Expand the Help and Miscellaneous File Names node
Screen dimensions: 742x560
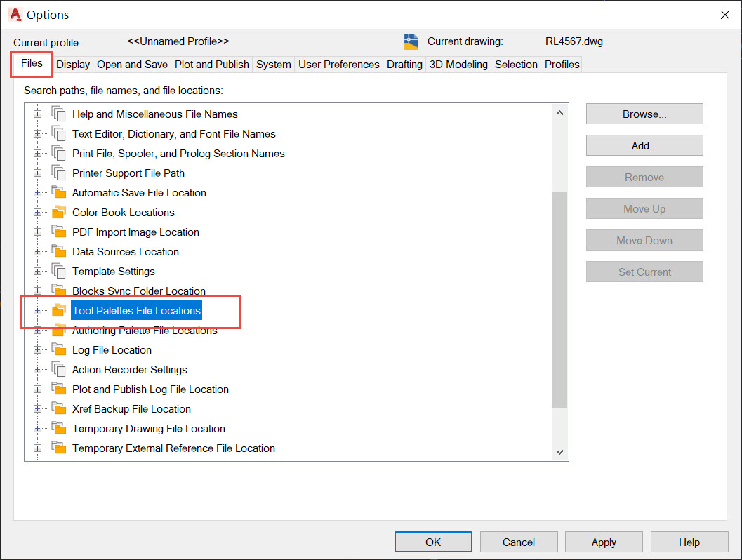click(x=37, y=114)
